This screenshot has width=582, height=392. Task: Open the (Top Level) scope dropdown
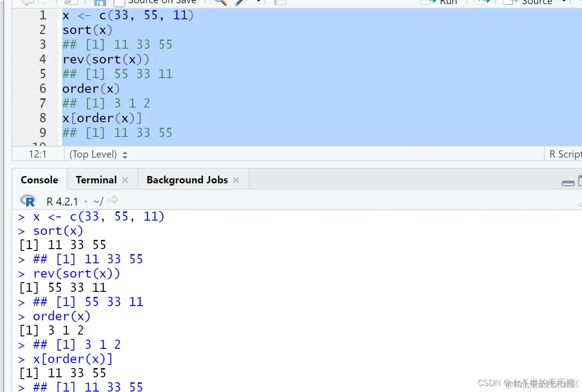(98, 154)
